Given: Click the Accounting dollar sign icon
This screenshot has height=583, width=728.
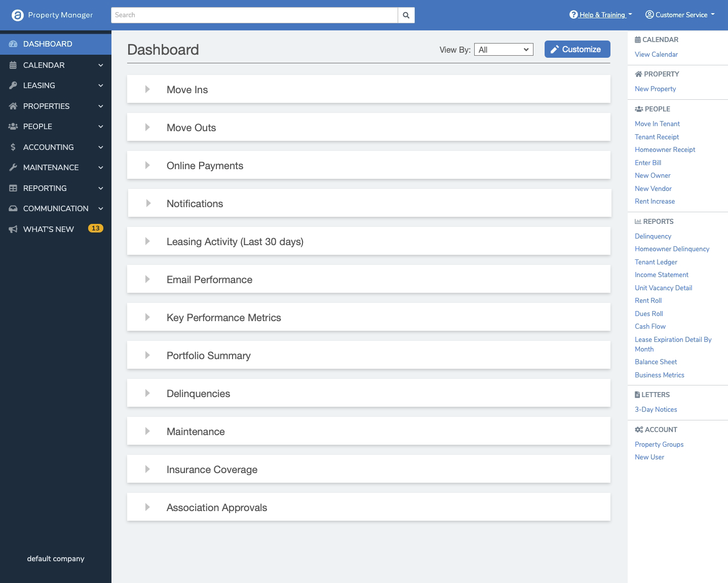Looking at the screenshot, I should [x=13, y=147].
